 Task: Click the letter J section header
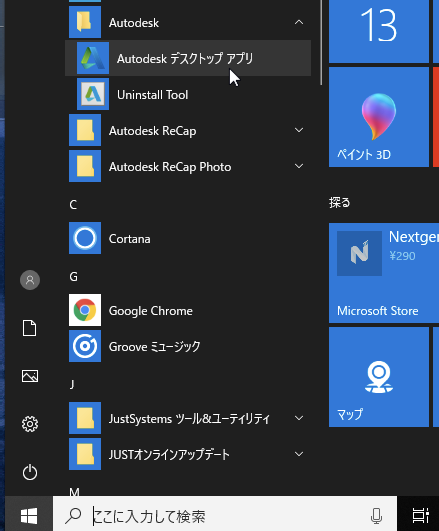(72, 384)
